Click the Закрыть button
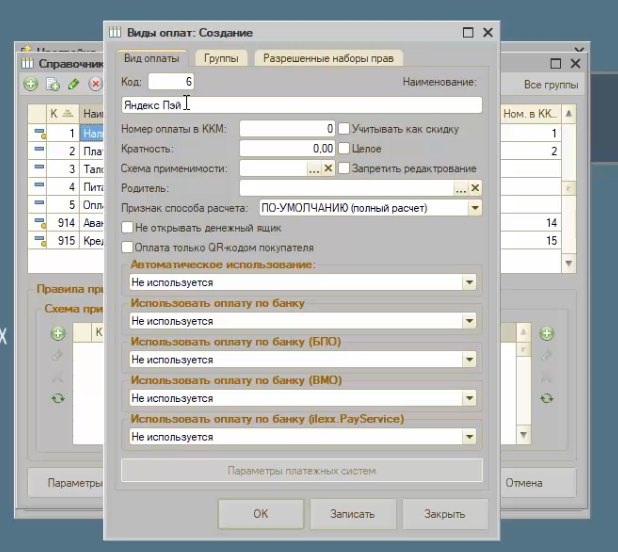The height and width of the screenshot is (552, 618). pos(445,514)
